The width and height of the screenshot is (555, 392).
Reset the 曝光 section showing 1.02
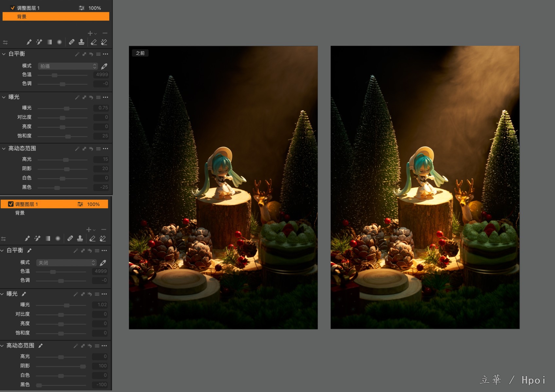pos(90,294)
